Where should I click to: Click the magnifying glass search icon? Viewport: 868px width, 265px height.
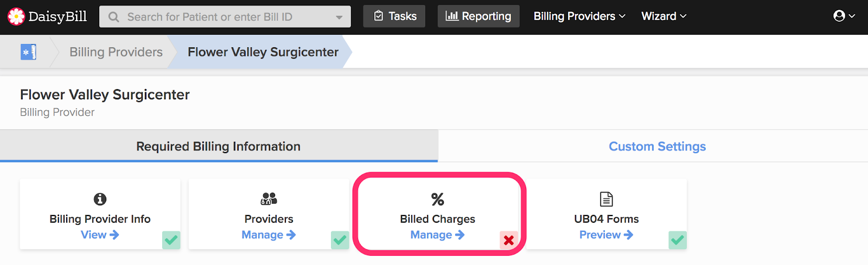(x=114, y=17)
